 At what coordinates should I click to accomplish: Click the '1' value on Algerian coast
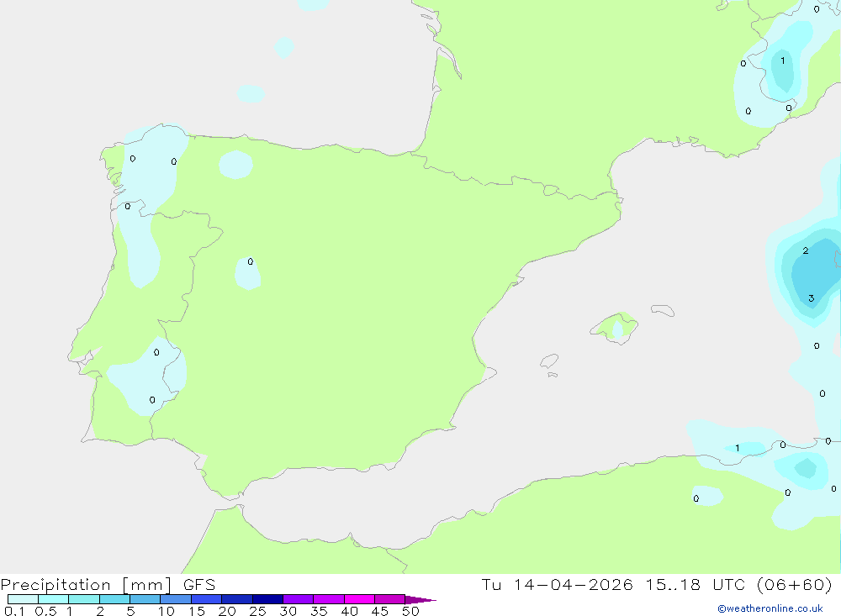point(738,448)
